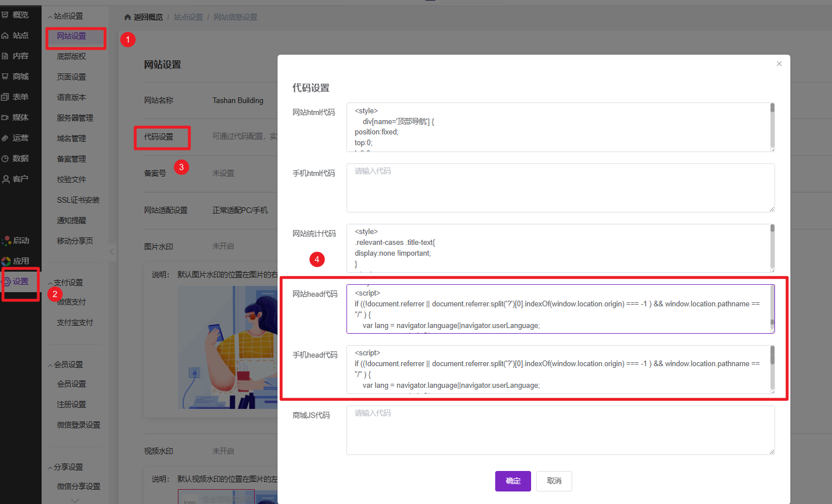The width and height of the screenshot is (832, 504).
Task: Open the 会员设置 sub-item below the group header
Action: [x=71, y=384]
